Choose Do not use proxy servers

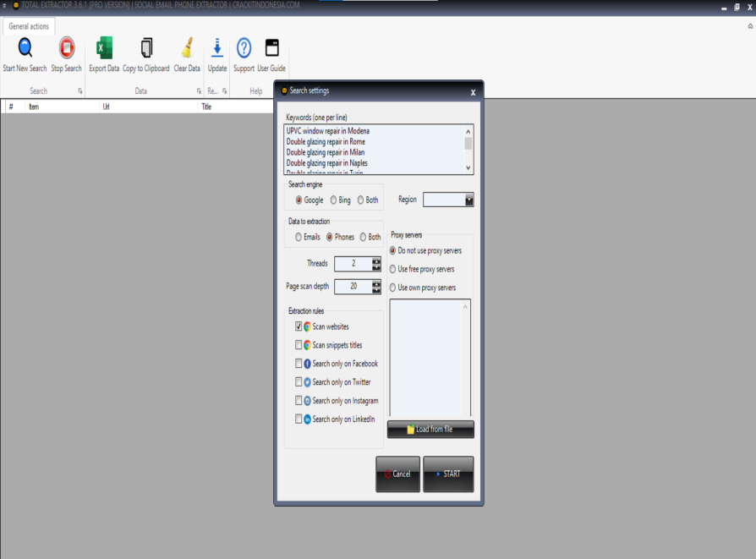point(392,251)
